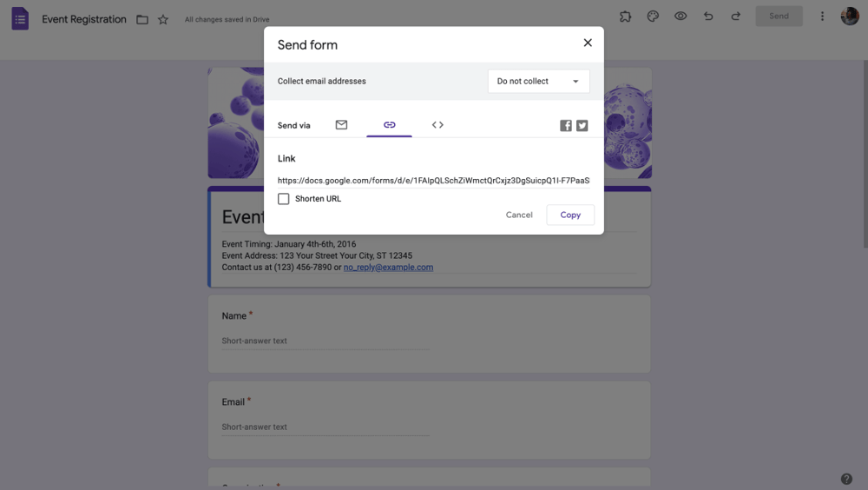The width and height of the screenshot is (868, 490).
Task: Share form via Facebook icon
Action: [566, 125]
